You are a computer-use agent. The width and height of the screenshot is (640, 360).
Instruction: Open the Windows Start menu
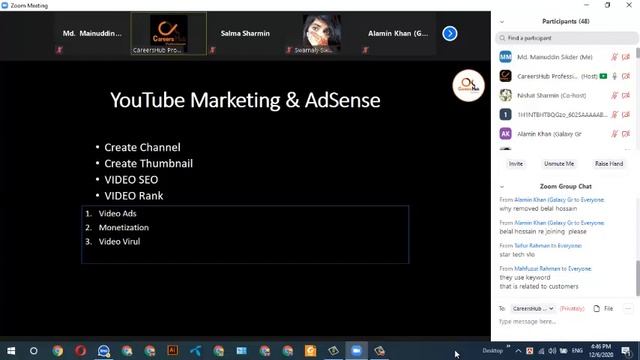(11, 351)
